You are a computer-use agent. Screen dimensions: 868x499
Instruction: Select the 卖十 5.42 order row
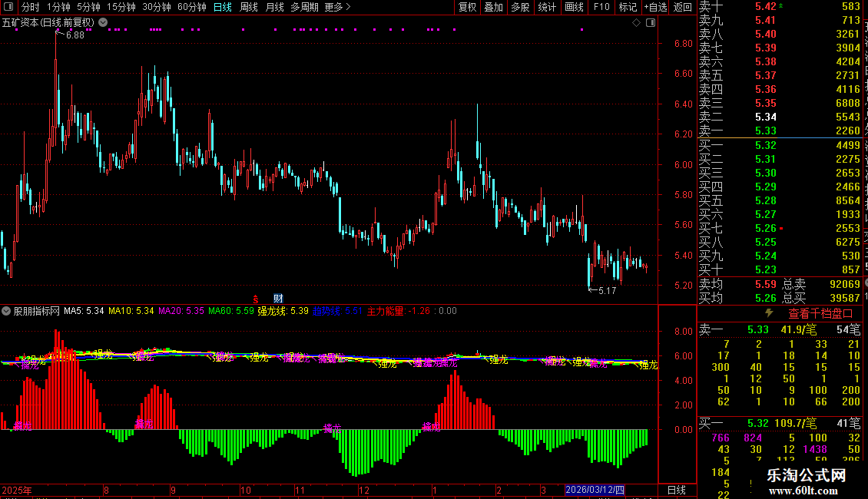780,7
